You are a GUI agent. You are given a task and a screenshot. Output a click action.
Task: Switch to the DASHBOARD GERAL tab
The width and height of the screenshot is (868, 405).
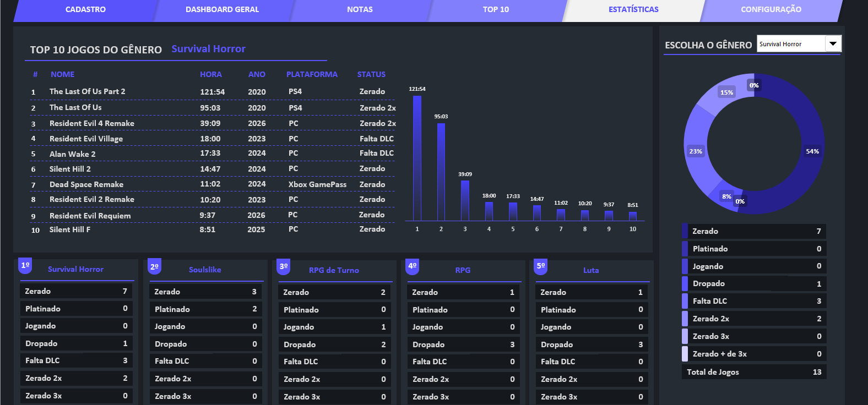pyautogui.click(x=222, y=10)
